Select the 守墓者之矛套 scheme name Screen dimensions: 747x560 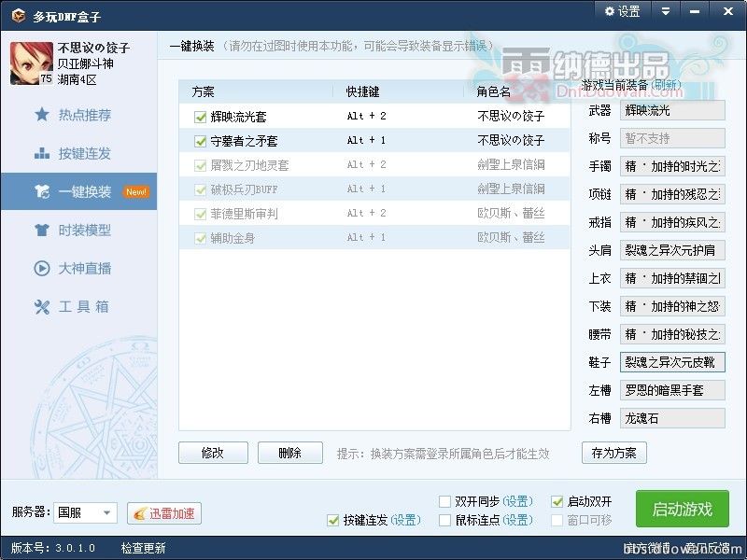(x=244, y=141)
